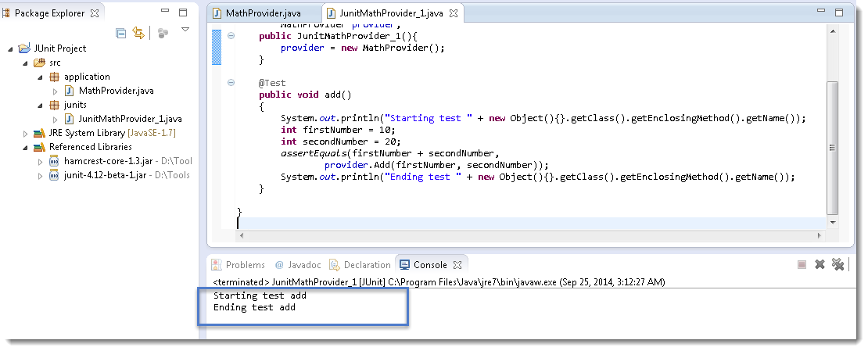Fold the add() method using gutter toggle
Image resolution: width=868 pixels, height=351 pixels.
pyautogui.click(x=231, y=83)
